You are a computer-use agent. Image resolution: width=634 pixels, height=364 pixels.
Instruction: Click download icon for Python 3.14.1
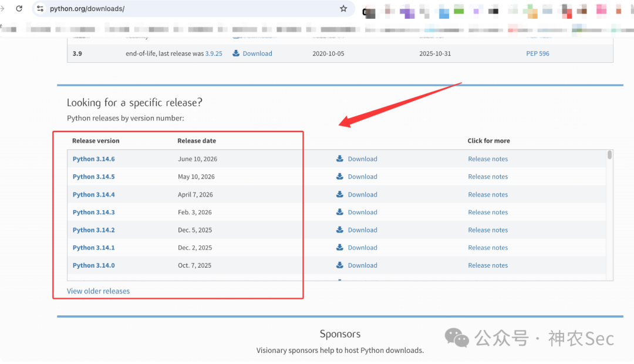click(340, 247)
